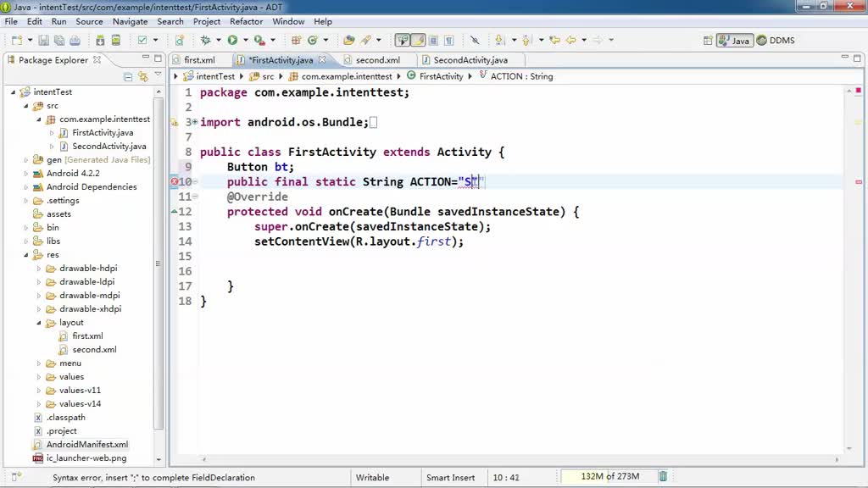This screenshot has width=868, height=488.
Task: Open the Window menu
Action: 288,21
